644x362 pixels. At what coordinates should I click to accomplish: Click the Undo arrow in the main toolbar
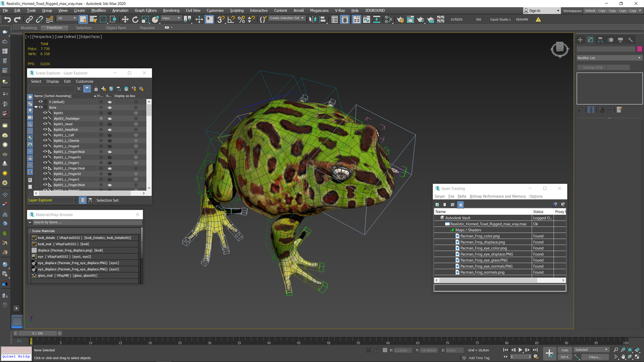pyautogui.click(x=7, y=19)
